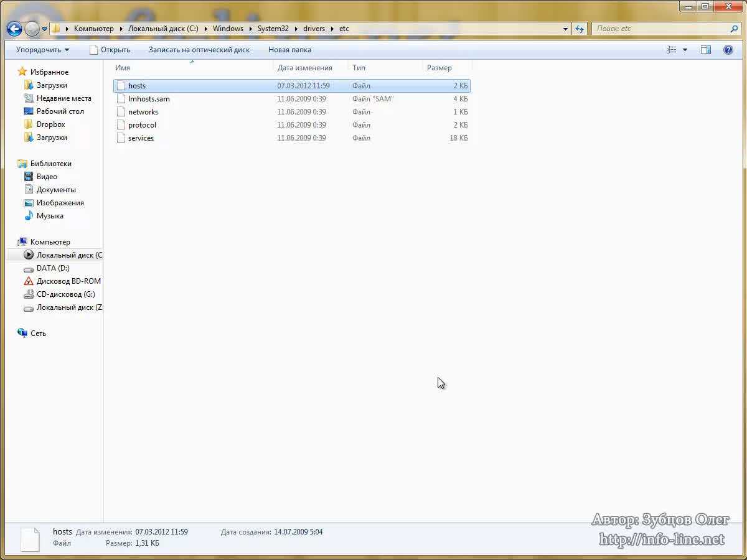Click the change view icon
747x560 pixels.
pos(672,50)
